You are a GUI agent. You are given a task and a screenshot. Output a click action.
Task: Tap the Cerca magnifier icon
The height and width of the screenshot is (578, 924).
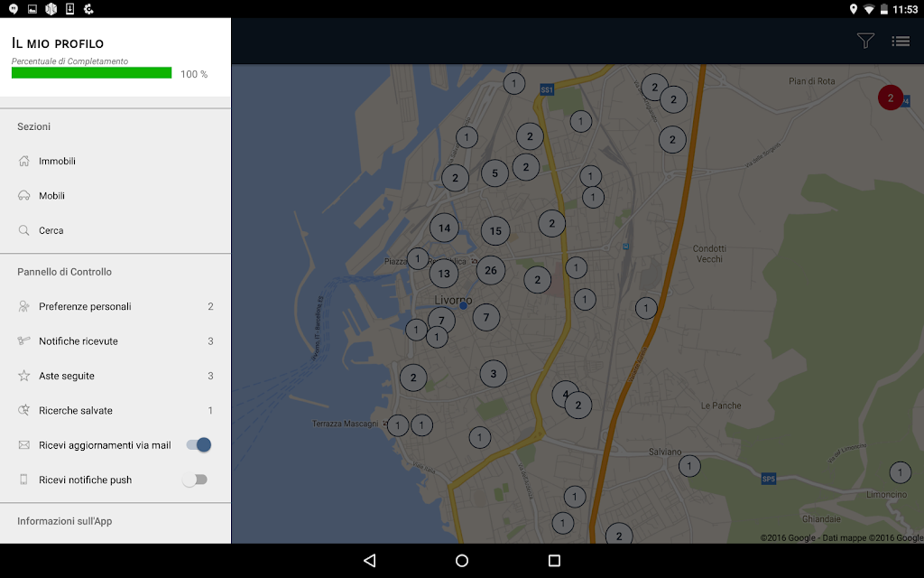(23, 230)
